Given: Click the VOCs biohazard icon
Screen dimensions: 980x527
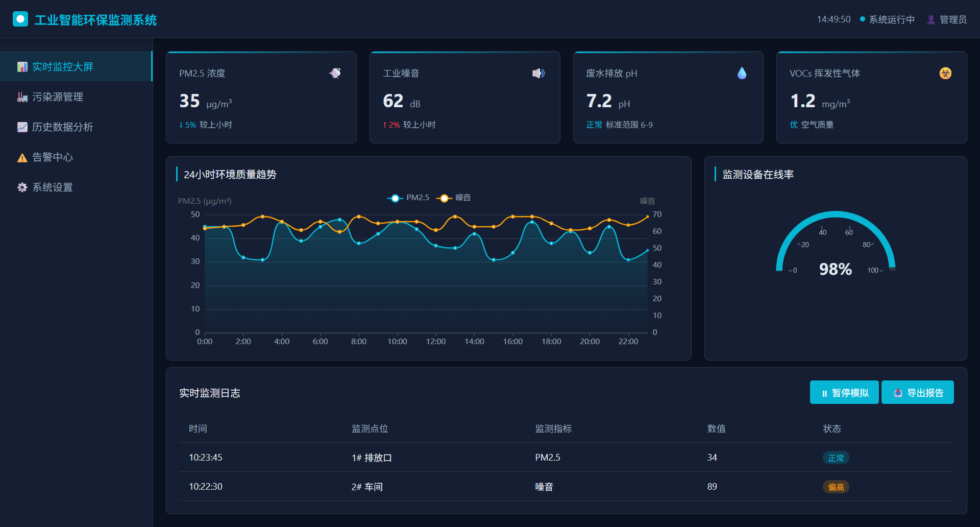Looking at the screenshot, I should 945,74.
